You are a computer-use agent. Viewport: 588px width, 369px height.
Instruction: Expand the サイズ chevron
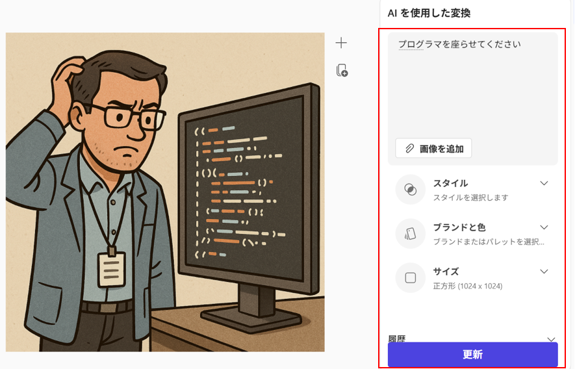[544, 272]
